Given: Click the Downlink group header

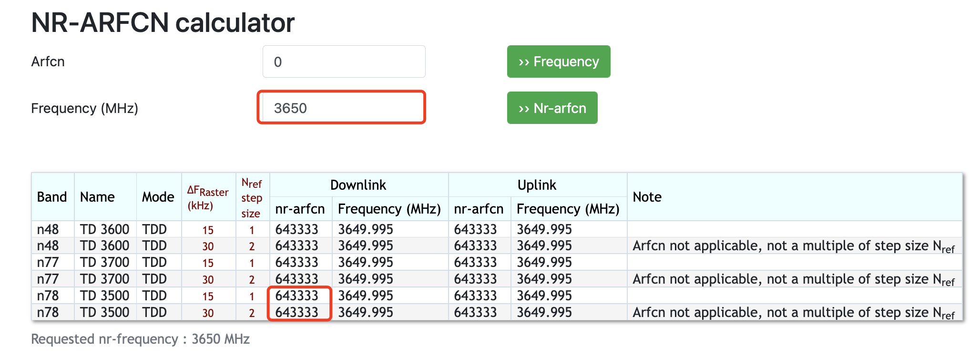Looking at the screenshot, I should pyautogui.click(x=358, y=185).
